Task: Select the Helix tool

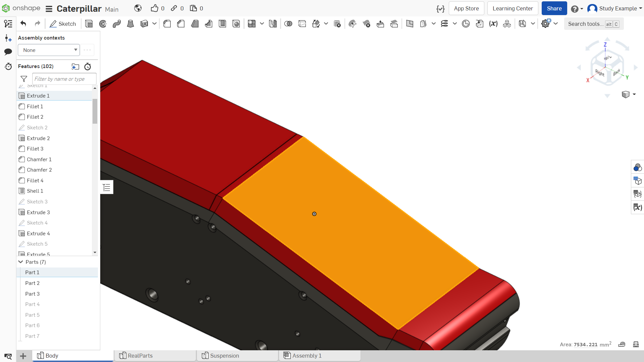Action: [x=444, y=24]
